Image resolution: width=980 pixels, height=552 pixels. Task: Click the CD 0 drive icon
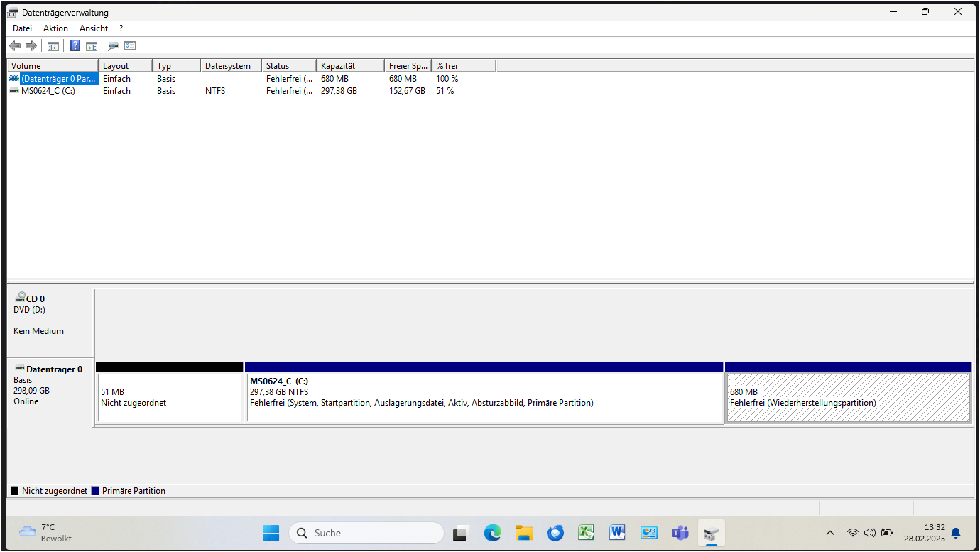click(20, 298)
